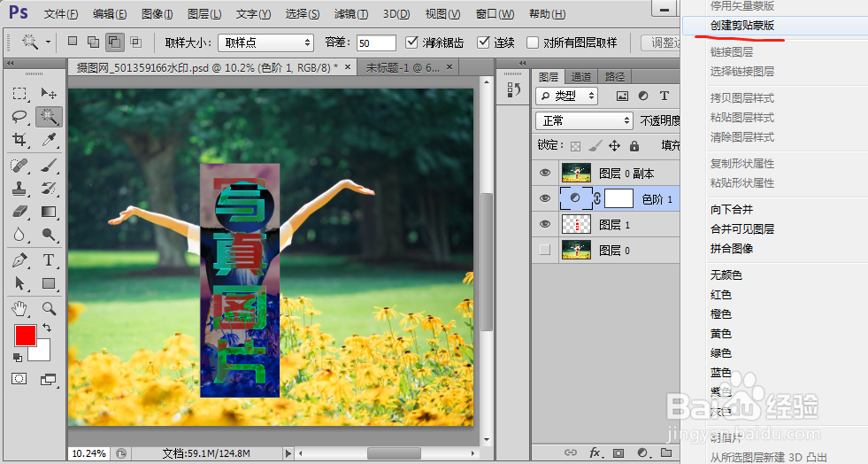The height and width of the screenshot is (464, 868).
Task: Select the Eraser tool
Action: click(20, 212)
